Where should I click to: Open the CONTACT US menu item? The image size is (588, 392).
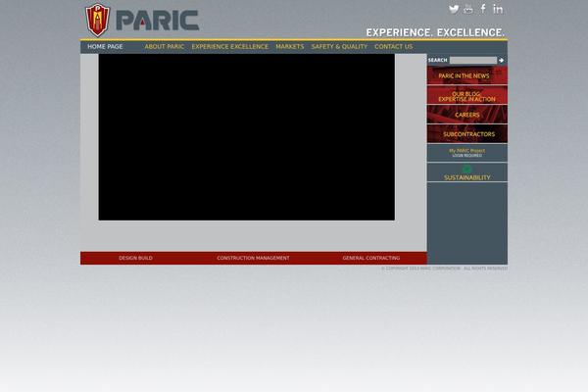coord(393,47)
